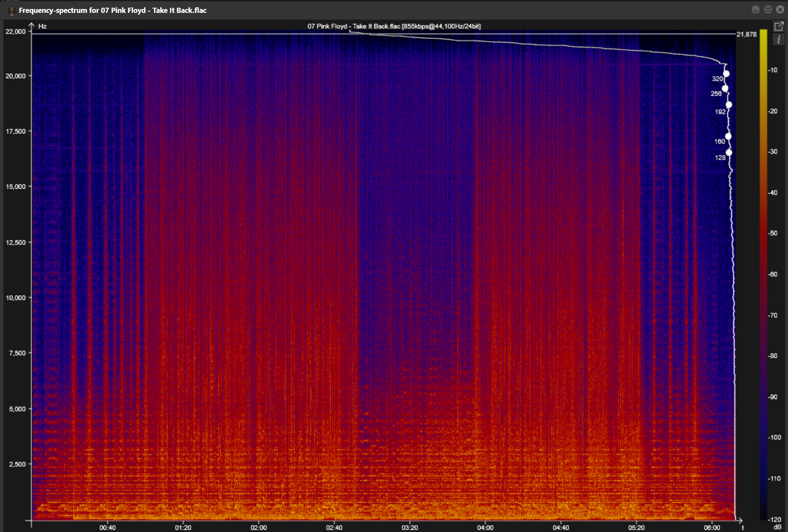Click the dB color gradient bar
The width and height of the screenshot is (788, 532).
click(763, 275)
